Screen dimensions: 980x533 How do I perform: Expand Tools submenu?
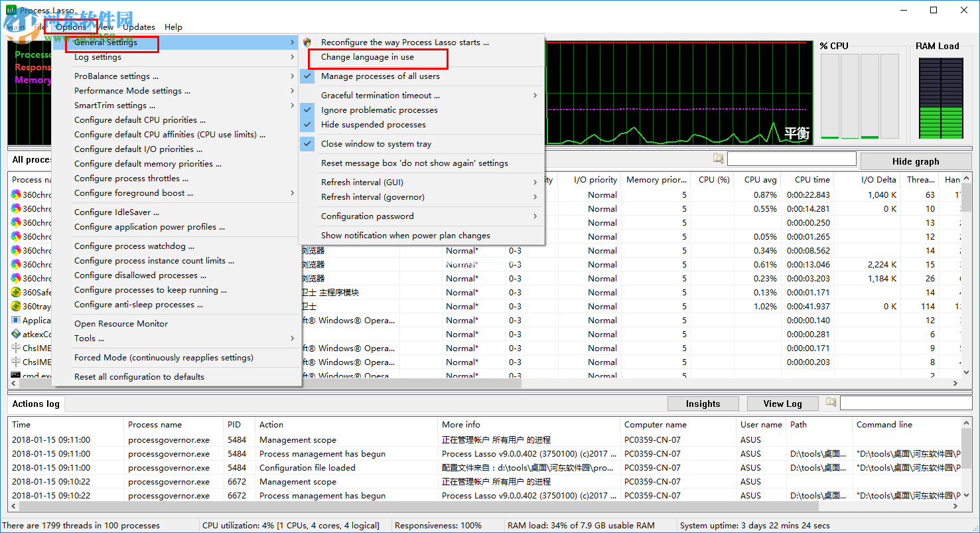coord(177,338)
